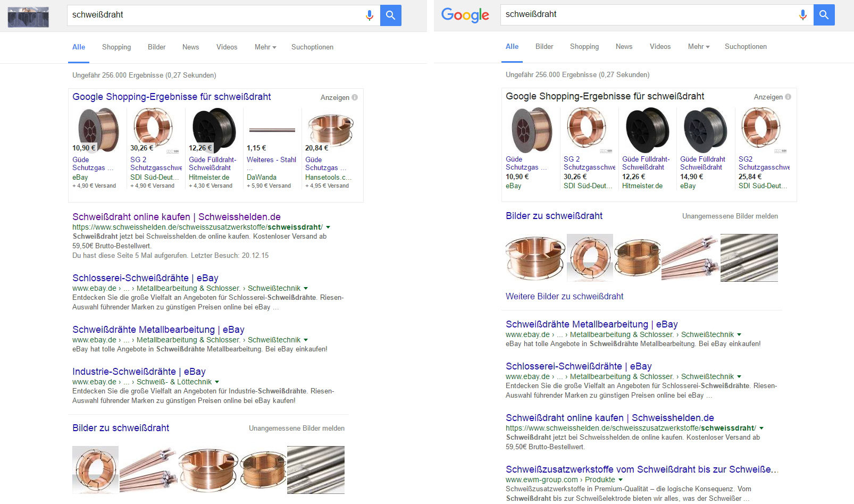Open News tab in left window
854x504 pixels.
pos(190,47)
